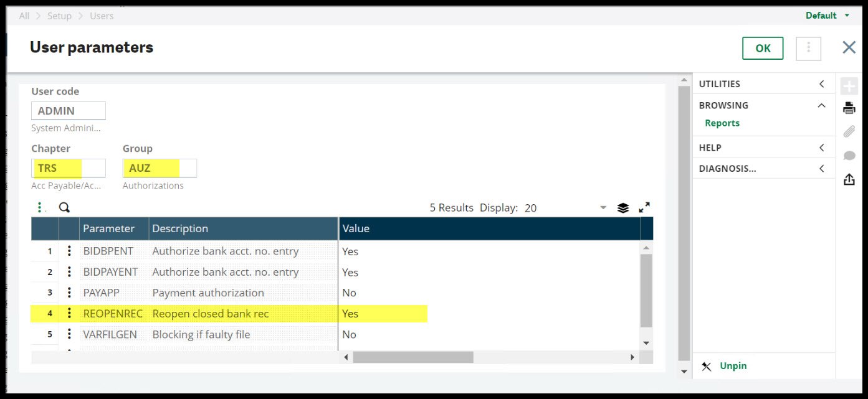Open the Reports link under BROWSING
This screenshot has height=399, width=868.
722,123
